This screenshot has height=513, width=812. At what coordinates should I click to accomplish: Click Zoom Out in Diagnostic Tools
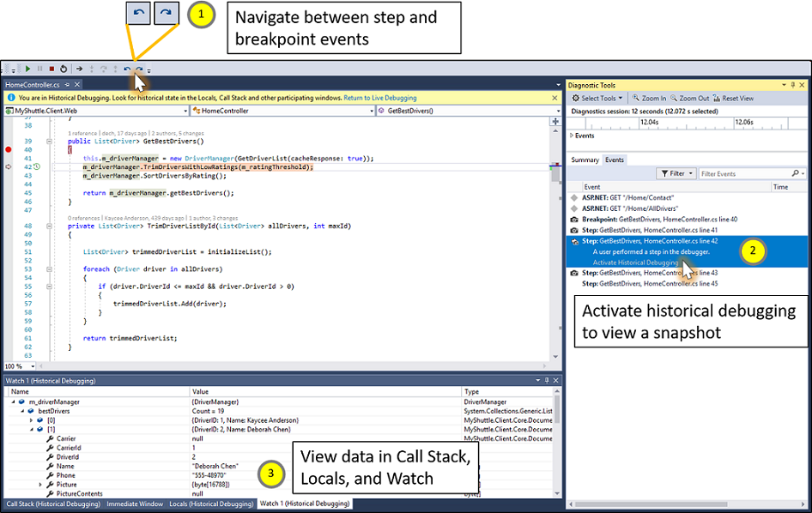(691, 99)
